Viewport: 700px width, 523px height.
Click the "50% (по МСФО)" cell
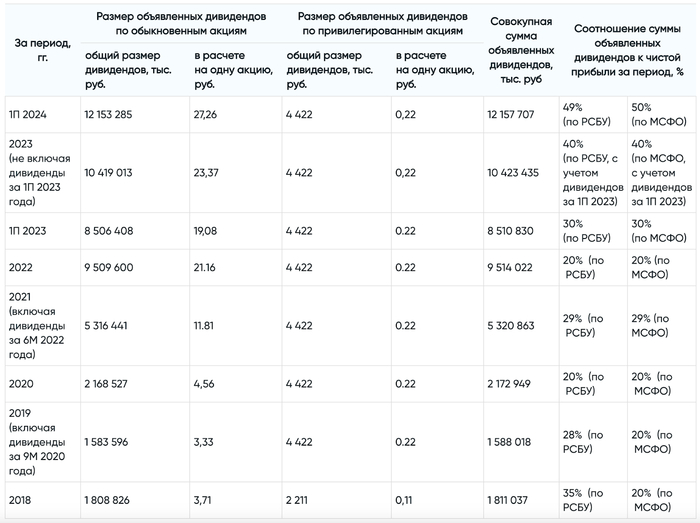pos(653,114)
